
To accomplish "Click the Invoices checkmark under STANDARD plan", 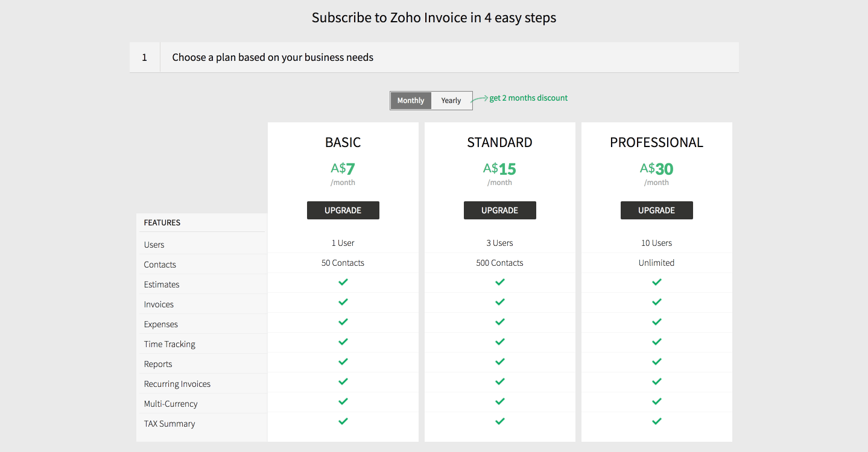I will click(499, 302).
